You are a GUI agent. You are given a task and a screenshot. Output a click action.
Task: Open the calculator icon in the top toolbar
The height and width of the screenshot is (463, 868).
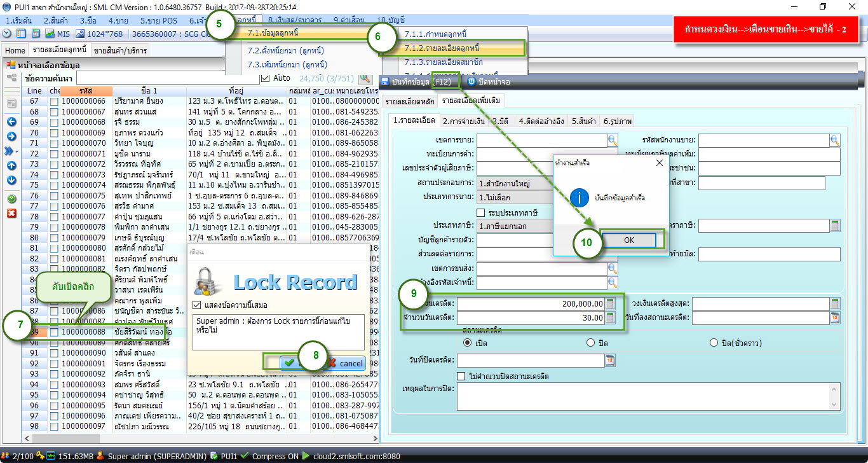coord(36,33)
